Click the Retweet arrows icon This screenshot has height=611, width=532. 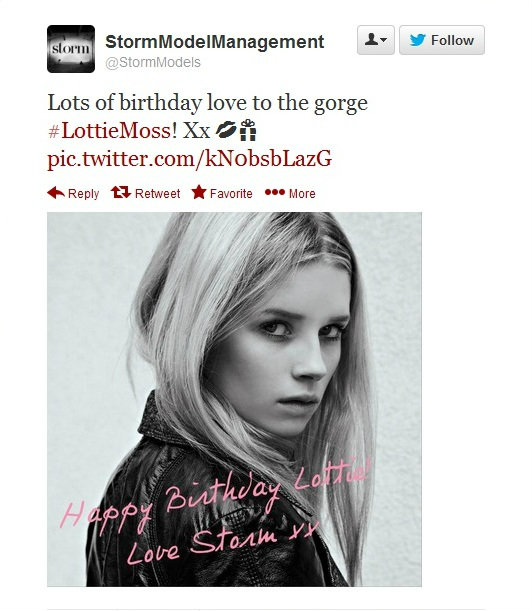click(x=121, y=192)
